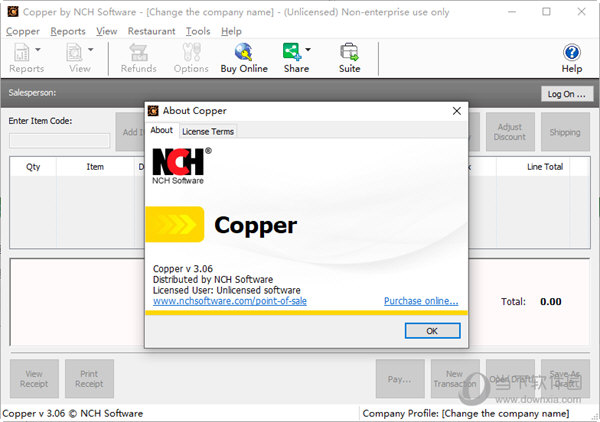Click OK in the About dialog
Image resolution: width=600 pixels, height=422 pixels.
432,331
